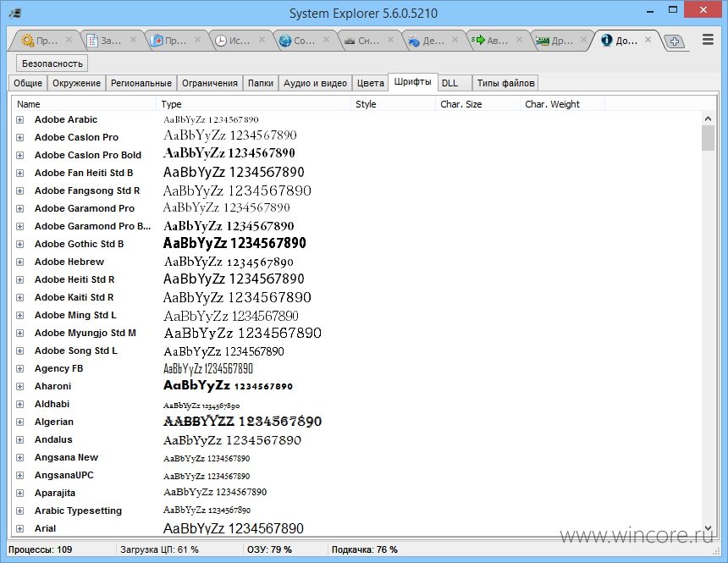Expand the Adobe Gothic Std B entry
728x563 pixels.
(x=20, y=245)
